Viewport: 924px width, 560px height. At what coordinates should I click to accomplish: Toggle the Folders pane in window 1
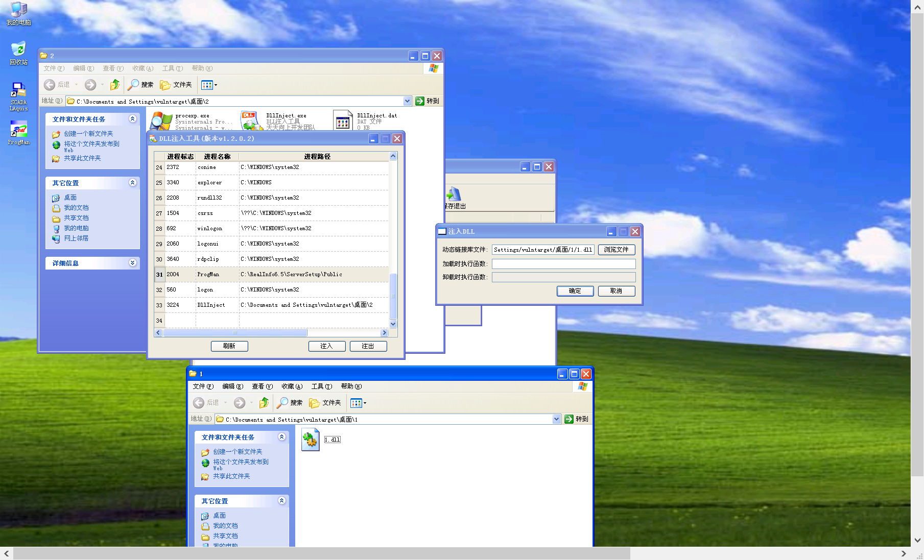325,403
